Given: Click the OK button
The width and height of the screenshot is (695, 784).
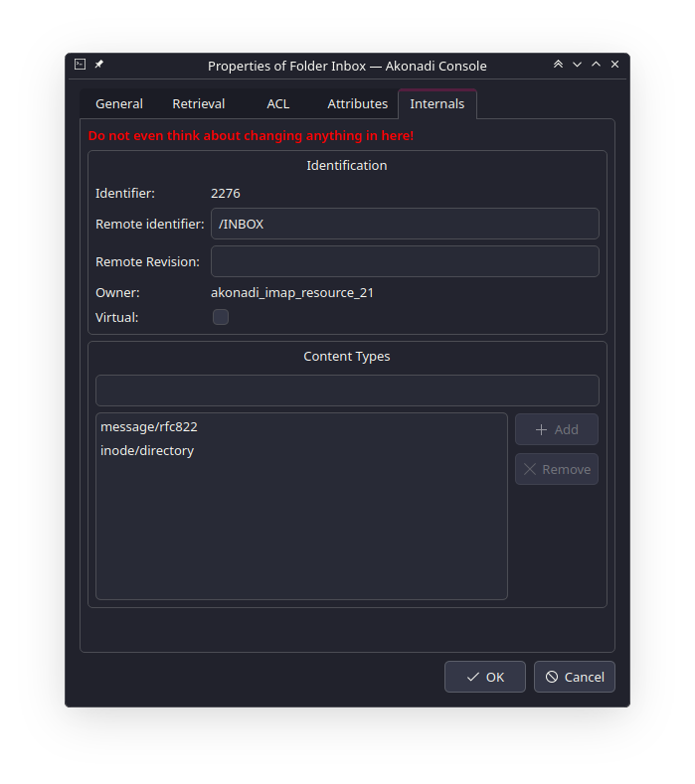Looking at the screenshot, I should tap(485, 677).
